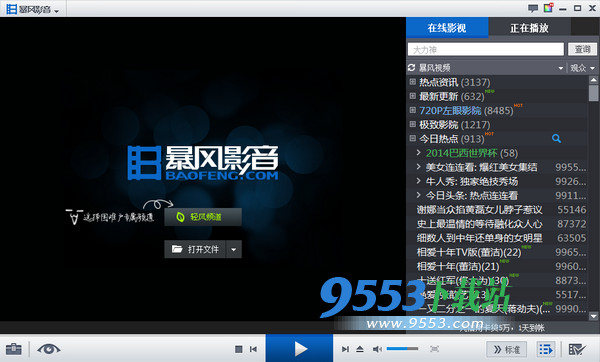Screen dimensions: 600x362
Task: Adjust the volume slider
Action: pyautogui.click(x=402, y=349)
